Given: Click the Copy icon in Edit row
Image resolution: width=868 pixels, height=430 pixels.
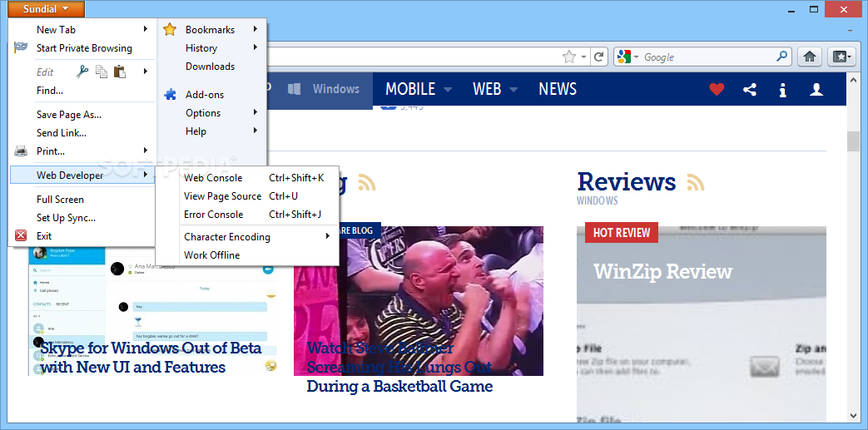Looking at the screenshot, I should coord(101,71).
